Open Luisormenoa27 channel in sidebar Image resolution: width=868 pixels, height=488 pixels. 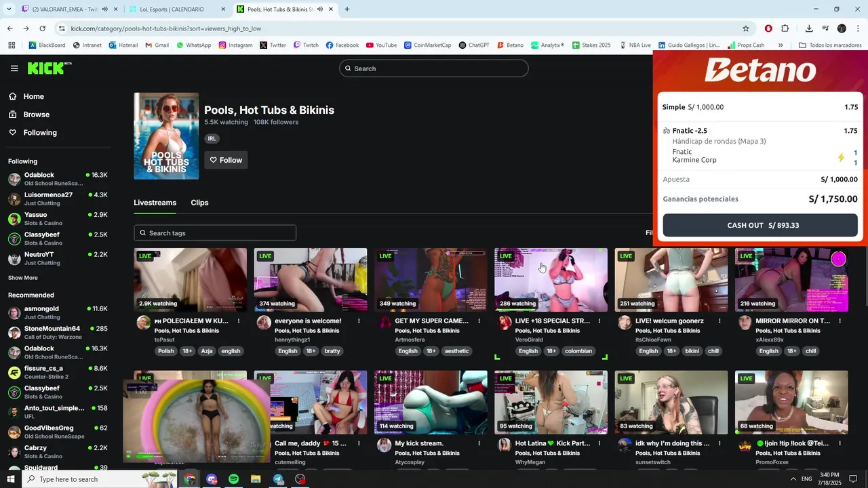(x=58, y=199)
